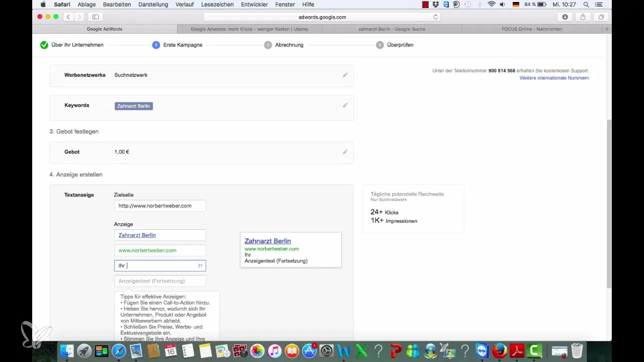Viewport: 644px width, 362px height.
Task: Click the Anzeigentext (Fortsetzung) field
Action: (x=160, y=281)
